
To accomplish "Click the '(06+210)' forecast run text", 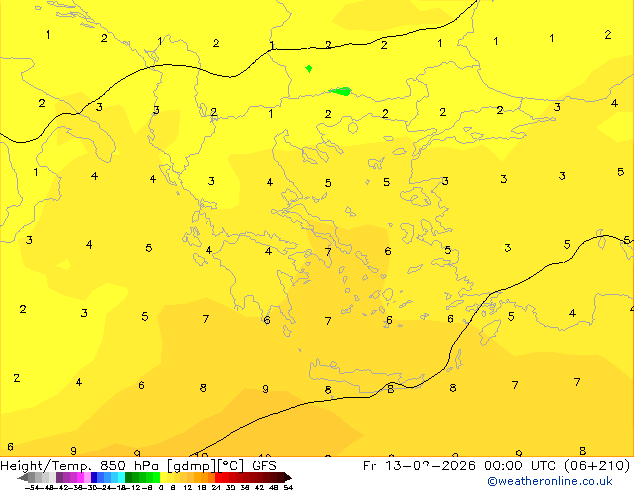I will click(596, 466).
